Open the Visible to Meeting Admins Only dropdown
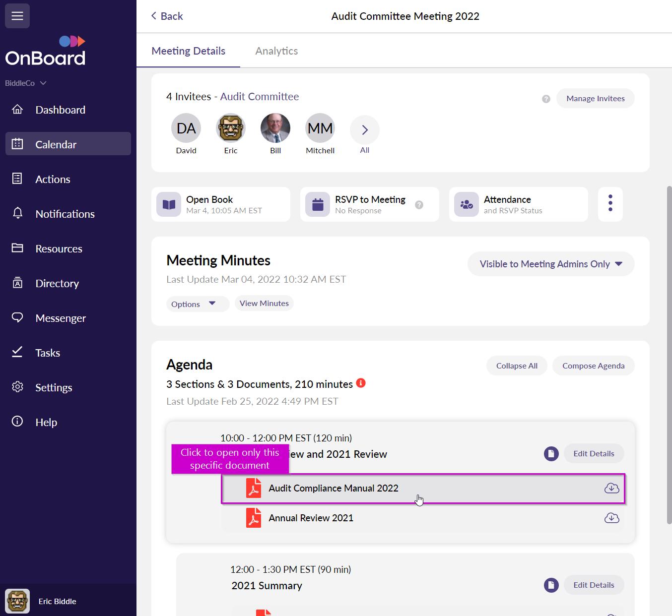The width and height of the screenshot is (672, 616). pyautogui.click(x=551, y=264)
